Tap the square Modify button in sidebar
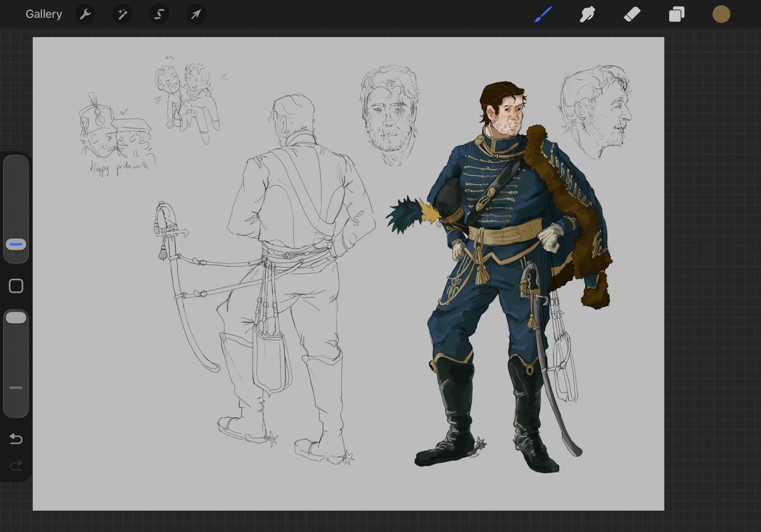Viewport: 761px width, 532px height. (x=16, y=286)
